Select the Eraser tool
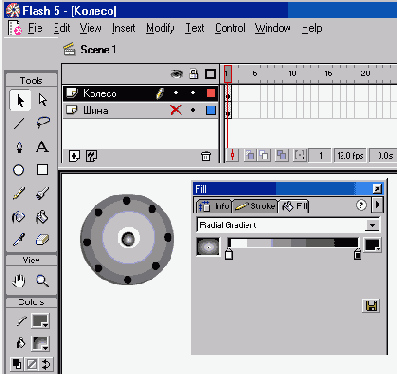This screenshot has width=397, height=374. 42,239
